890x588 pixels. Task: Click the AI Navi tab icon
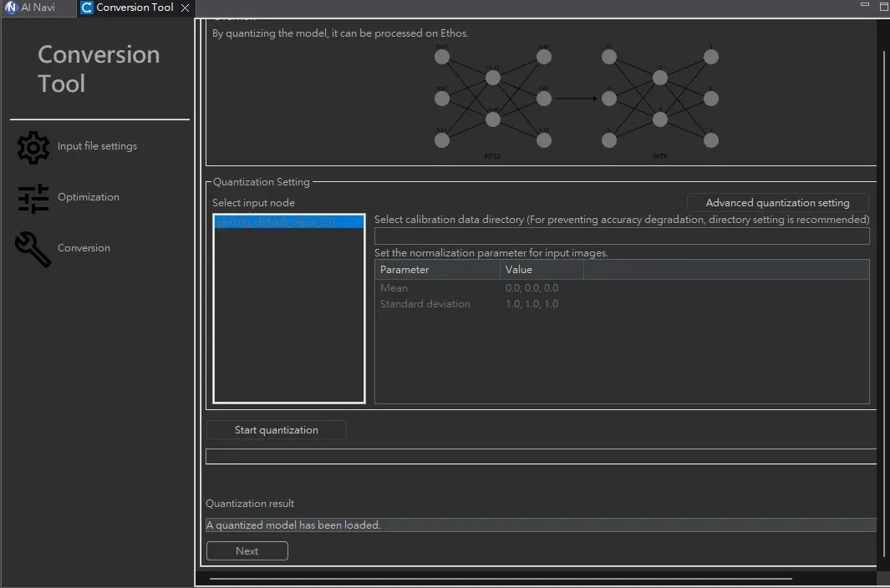(x=11, y=8)
